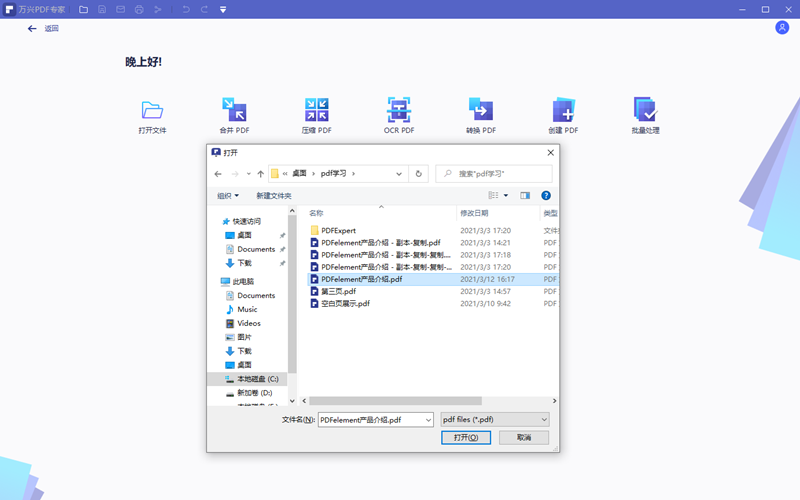
Task: Select the 空白页展示.pdf file
Action: (x=345, y=303)
